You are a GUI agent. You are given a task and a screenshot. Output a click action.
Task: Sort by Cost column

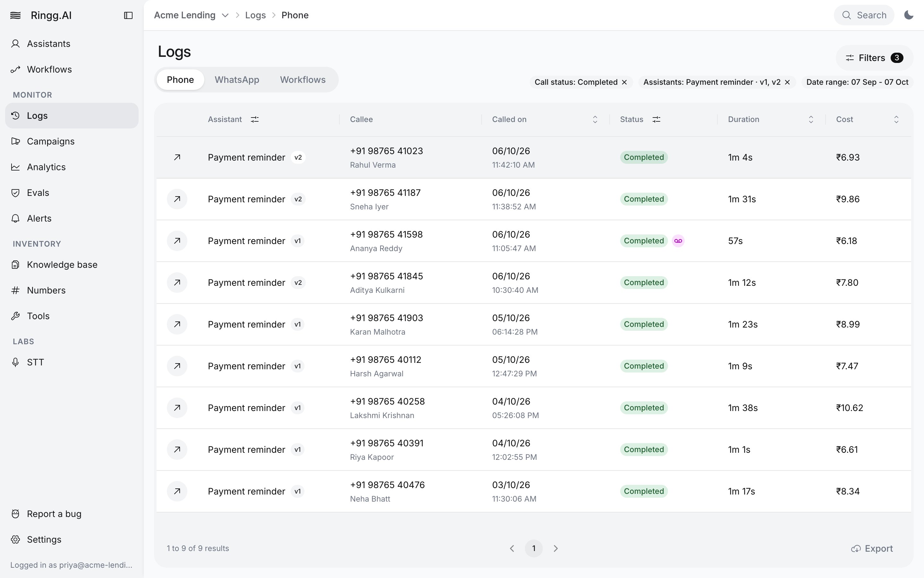coord(896,119)
